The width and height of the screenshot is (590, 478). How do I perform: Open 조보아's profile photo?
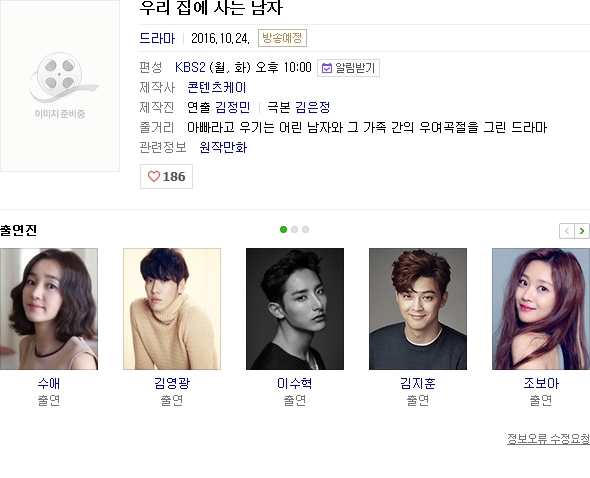click(x=541, y=309)
